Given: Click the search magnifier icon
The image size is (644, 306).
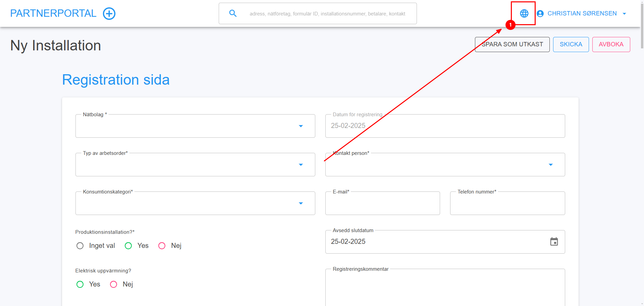Looking at the screenshot, I should tap(233, 13).
